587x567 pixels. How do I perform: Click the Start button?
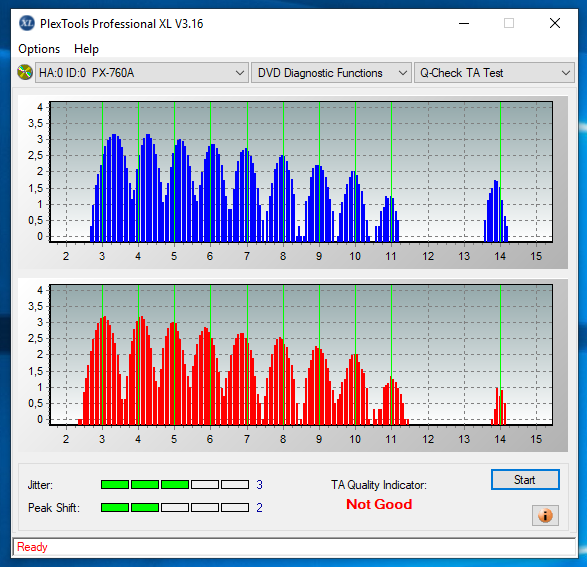tap(525, 480)
